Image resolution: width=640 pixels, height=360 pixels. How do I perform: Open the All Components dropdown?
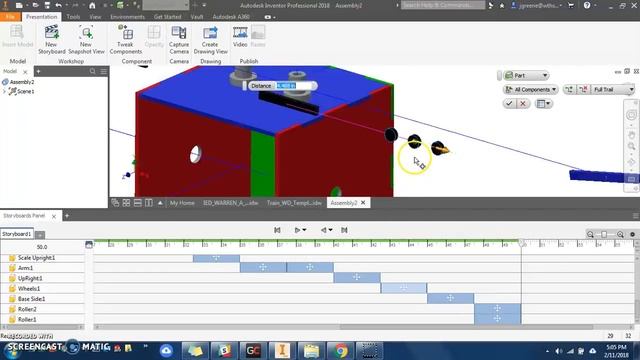click(x=530, y=89)
